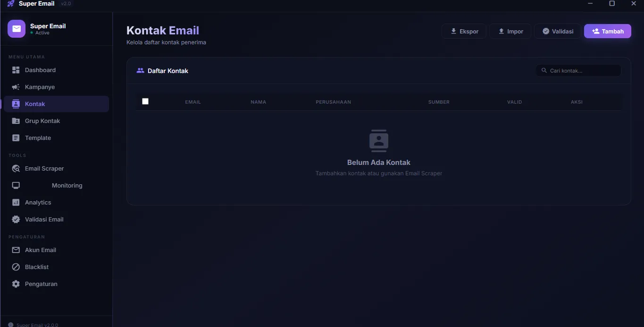Click the Validasi Email badge icon in sidebar
Viewport: 644px width, 327px height.
tap(16, 220)
